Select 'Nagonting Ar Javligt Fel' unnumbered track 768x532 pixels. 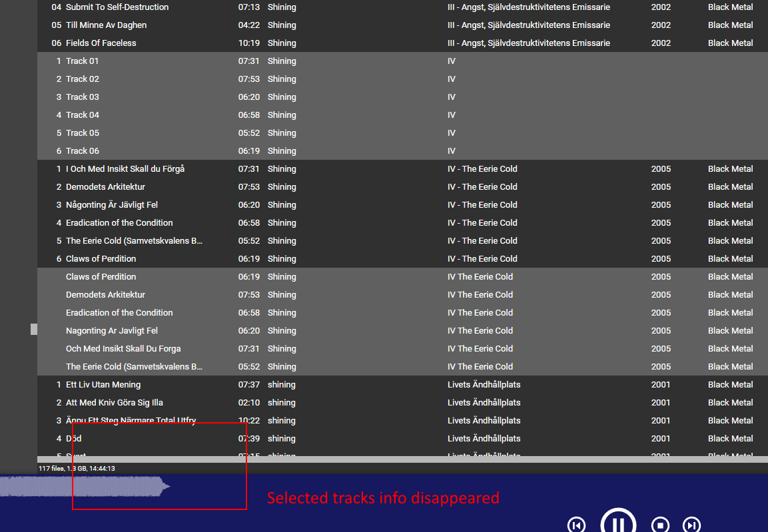402,331
